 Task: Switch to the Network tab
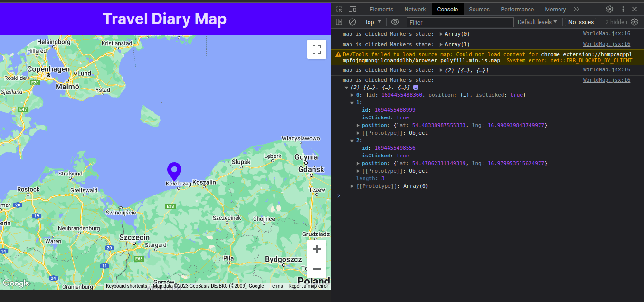(x=415, y=9)
